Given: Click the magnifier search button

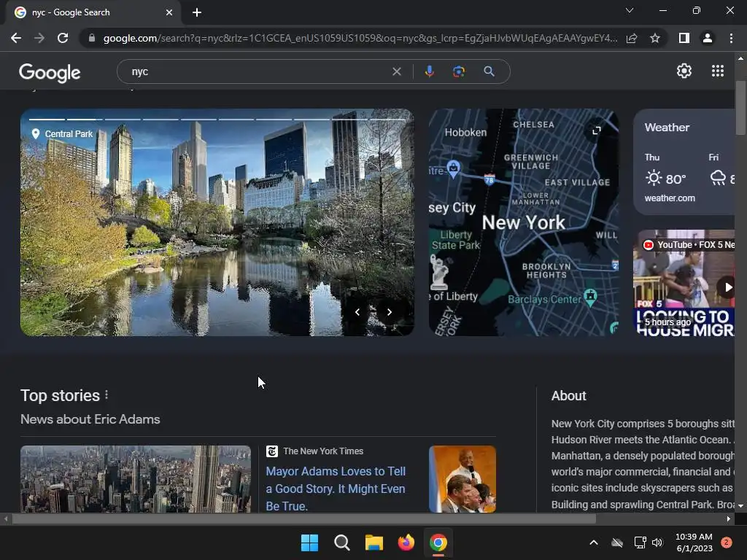Looking at the screenshot, I should 489,71.
